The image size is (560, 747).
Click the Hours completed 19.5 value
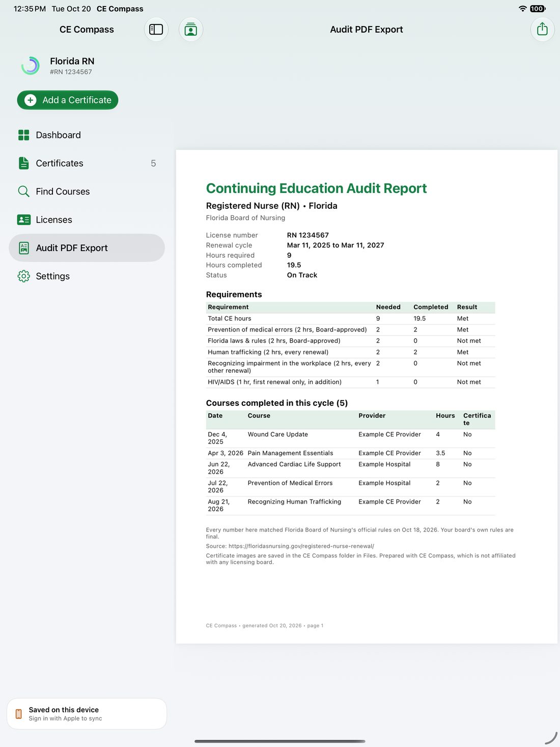click(294, 265)
